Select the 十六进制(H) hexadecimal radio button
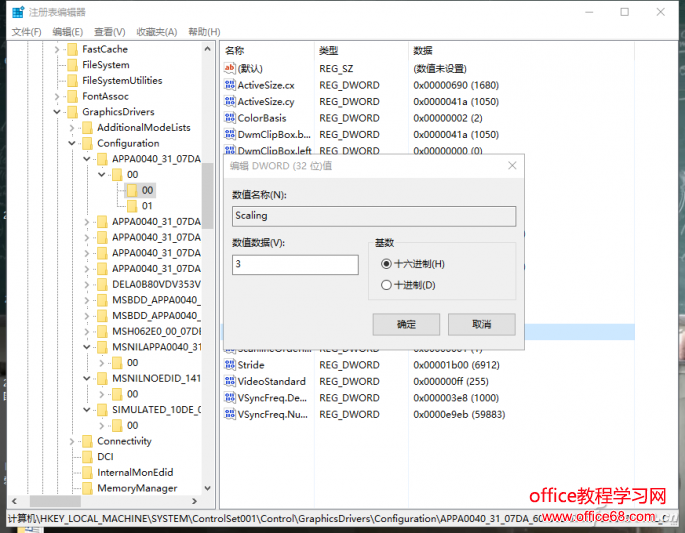 386,264
